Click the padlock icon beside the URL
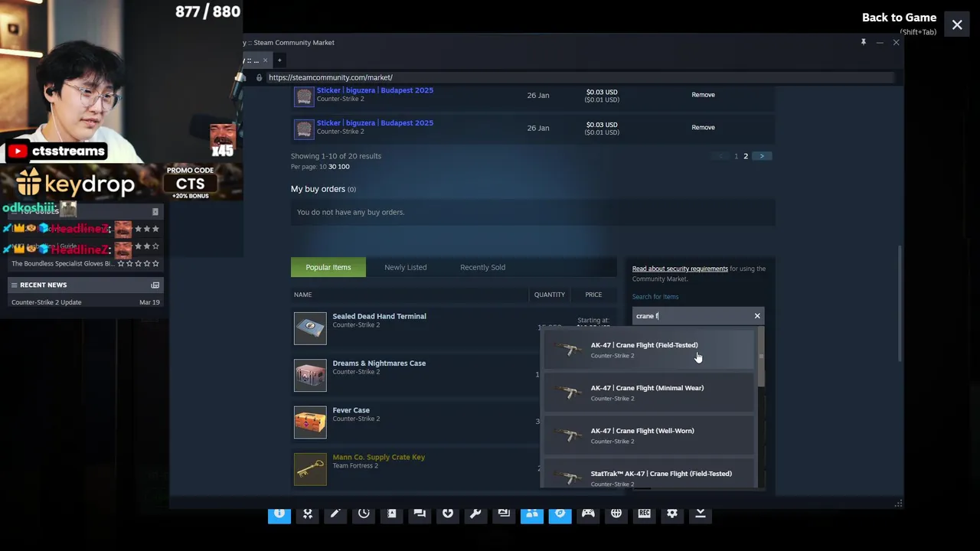 [x=259, y=77]
